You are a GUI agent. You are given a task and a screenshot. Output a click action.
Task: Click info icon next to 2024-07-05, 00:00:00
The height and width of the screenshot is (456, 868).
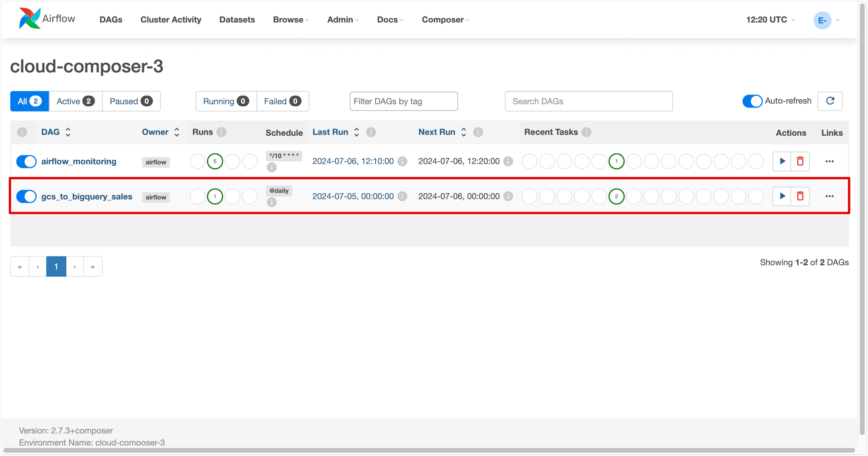tap(402, 196)
